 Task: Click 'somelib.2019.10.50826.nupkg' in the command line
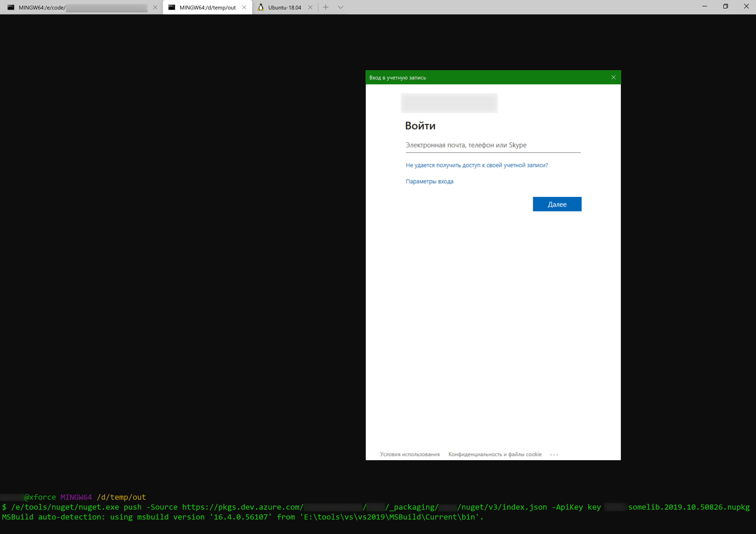(x=689, y=507)
